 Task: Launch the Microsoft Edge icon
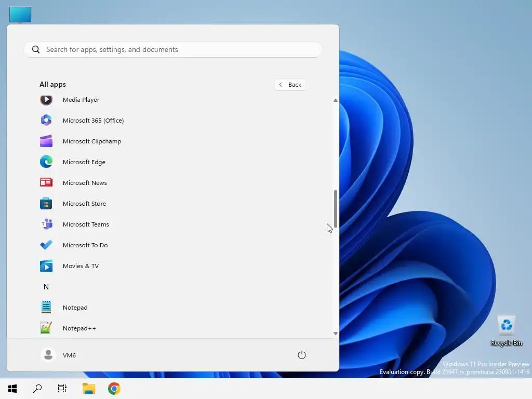(46, 162)
